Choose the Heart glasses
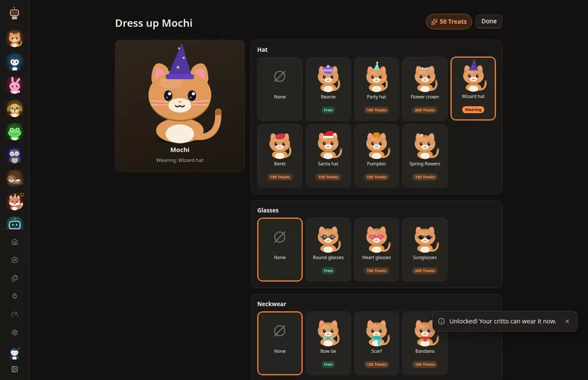This screenshot has height=380, width=588. click(x=377, y=249)
